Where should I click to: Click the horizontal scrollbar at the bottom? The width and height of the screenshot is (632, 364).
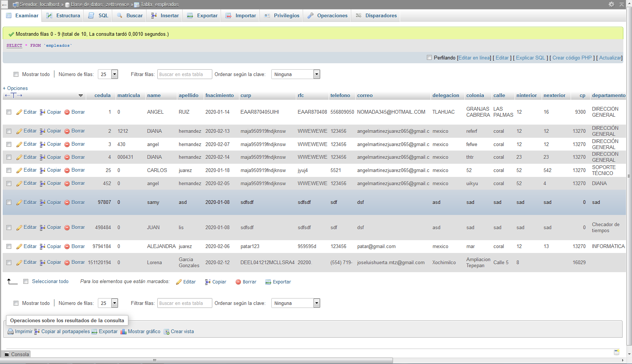tap(196, 361)
